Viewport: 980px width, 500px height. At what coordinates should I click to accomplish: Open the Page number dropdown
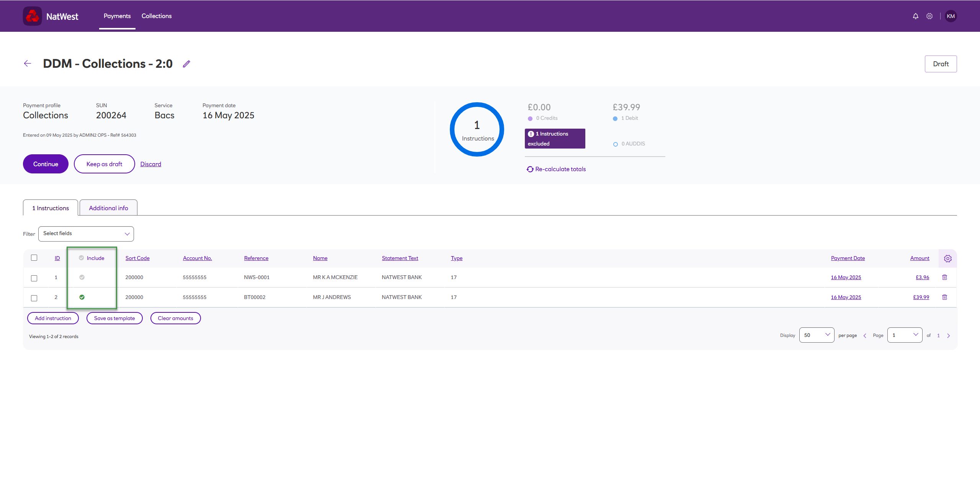pyautogui.click(x=905, y=335)
